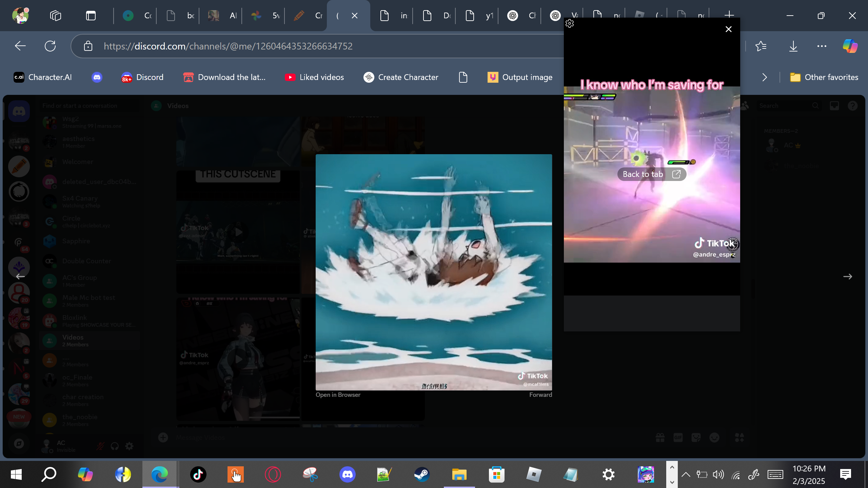View site information lock icon
Screen dimensions: 868x488
coord(88,46)
